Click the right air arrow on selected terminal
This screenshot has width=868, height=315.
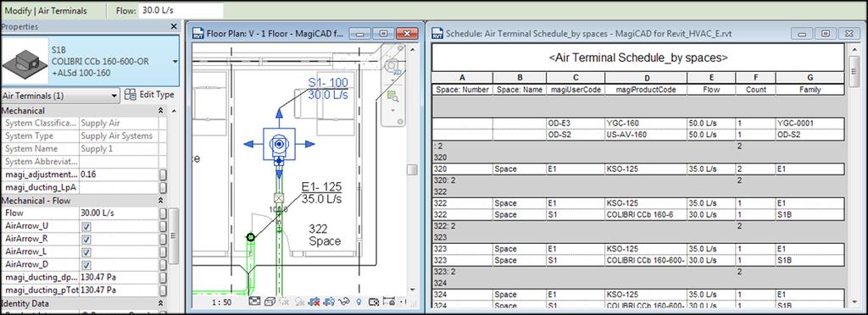tap(309, 144)
